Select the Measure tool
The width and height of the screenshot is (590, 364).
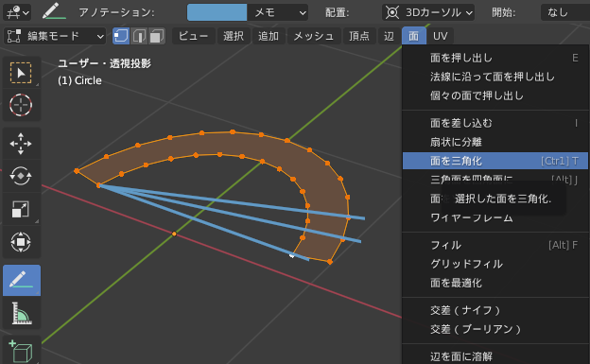pyautogui.click(x=21, y=313)
